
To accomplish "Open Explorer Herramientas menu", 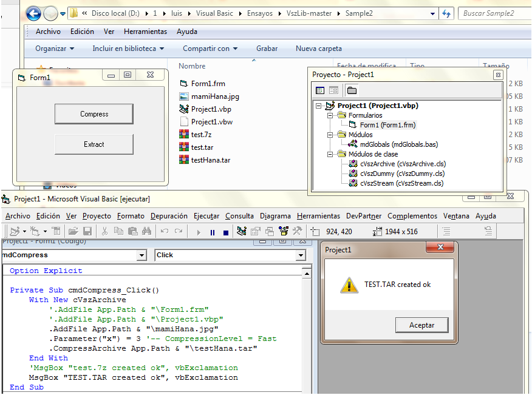I will [145, 32].
